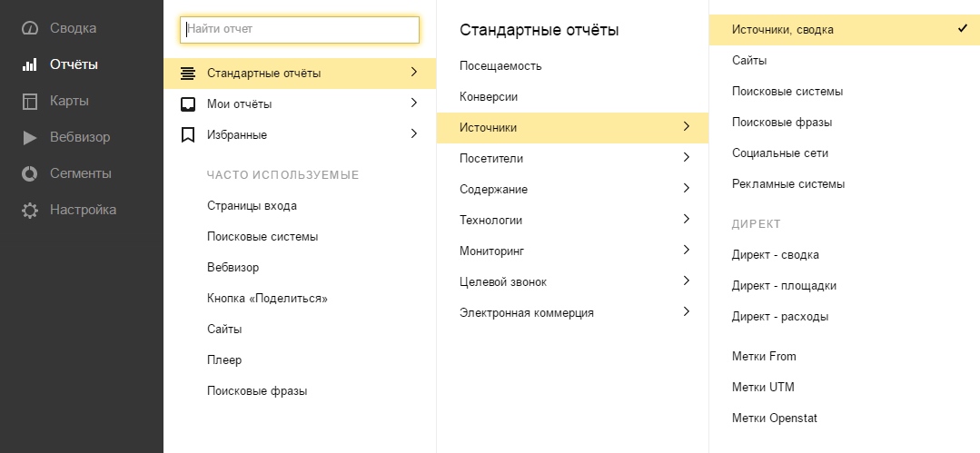This screenshot has width=980, height=453.
Task: Focus the Найти отчет search field
Action: 300,29
